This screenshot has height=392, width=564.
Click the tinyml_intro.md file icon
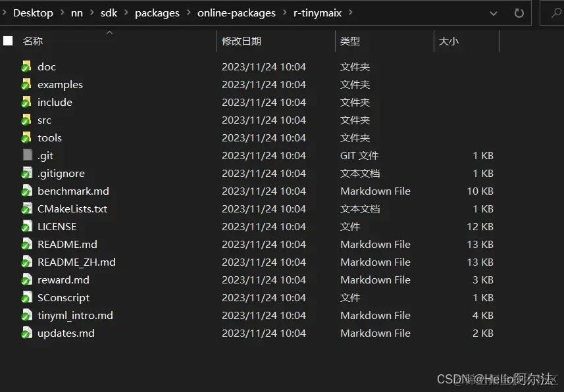pos(26,316)
